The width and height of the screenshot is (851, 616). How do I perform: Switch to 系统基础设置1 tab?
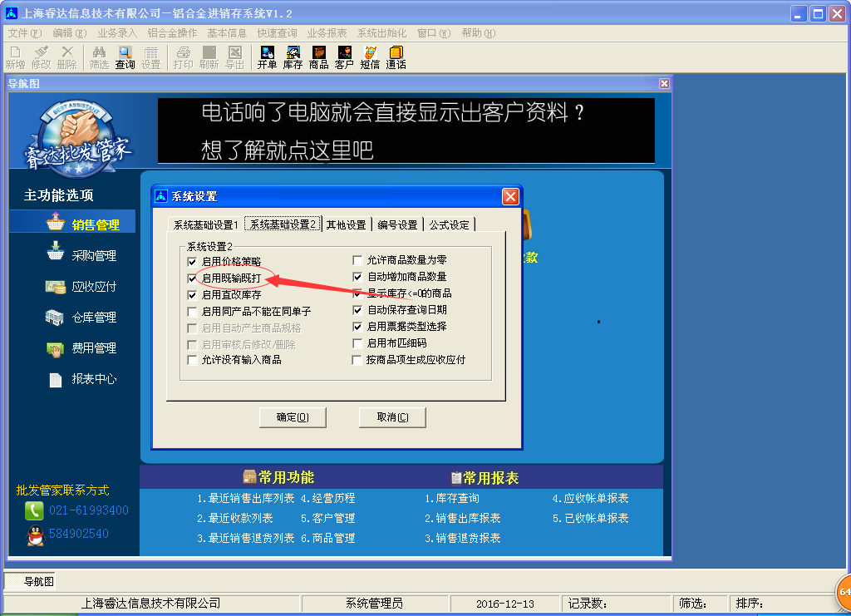[206, 224]
